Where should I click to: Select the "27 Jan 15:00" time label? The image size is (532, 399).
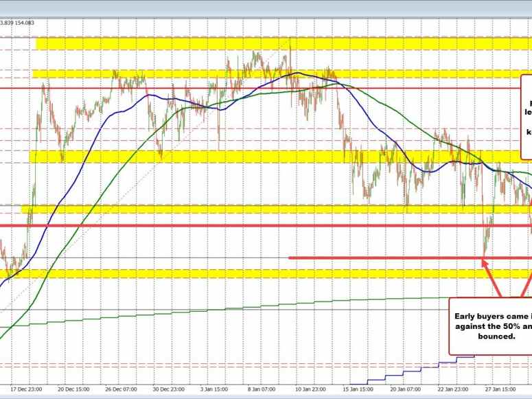[x=500, y=389]
